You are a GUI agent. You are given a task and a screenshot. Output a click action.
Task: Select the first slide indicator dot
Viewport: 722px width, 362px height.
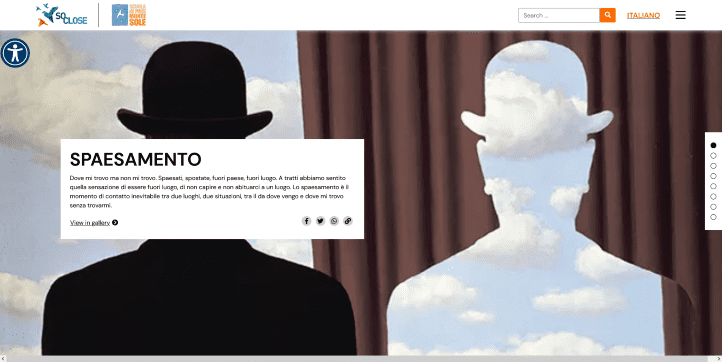pos(713,145)
